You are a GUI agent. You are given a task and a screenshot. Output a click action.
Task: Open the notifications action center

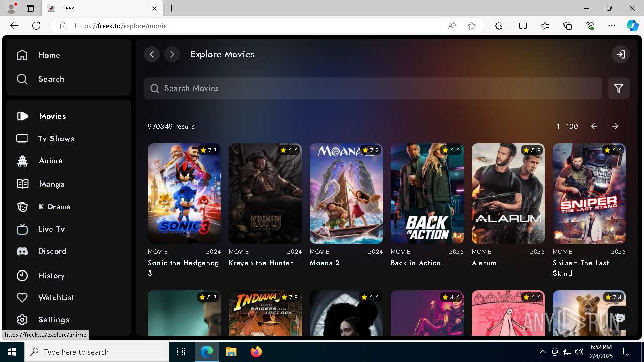click(x=627, y=352)
